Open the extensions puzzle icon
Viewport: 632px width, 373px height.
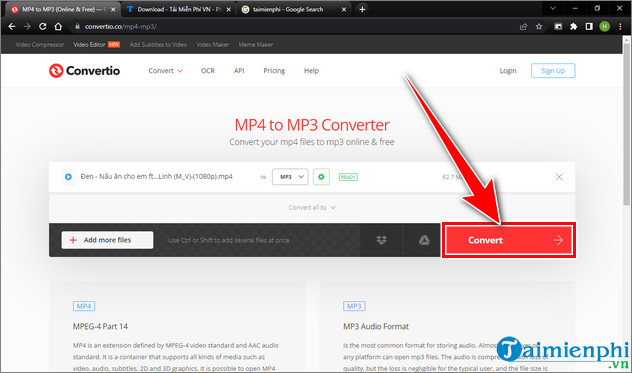573,27
